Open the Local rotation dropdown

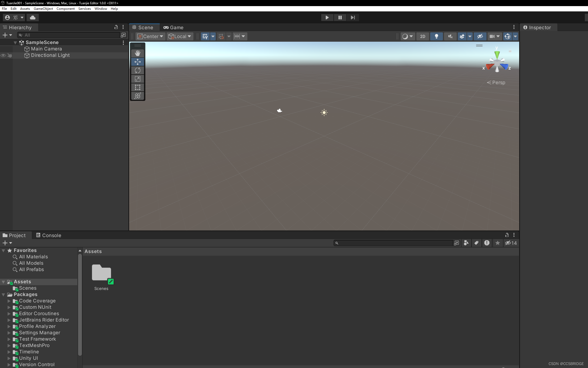(180, 36)
